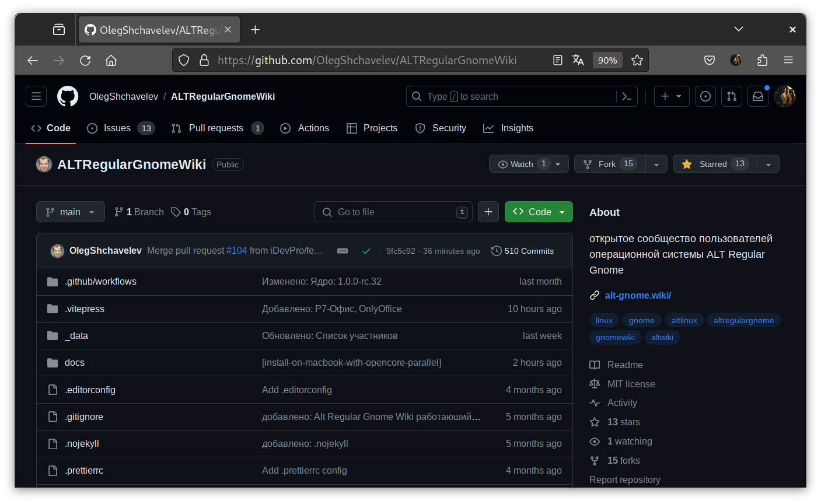
Task: Open the Report repository link
Action: (x=625, y=480)
